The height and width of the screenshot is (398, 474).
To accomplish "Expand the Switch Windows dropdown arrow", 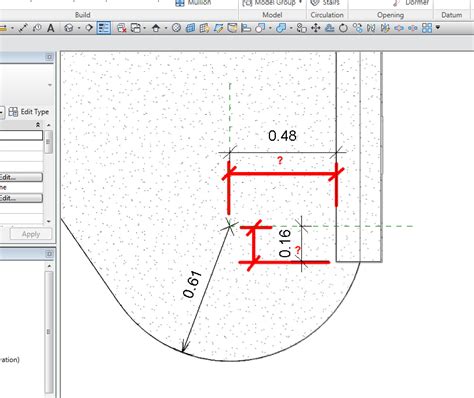I will (145, 28).
